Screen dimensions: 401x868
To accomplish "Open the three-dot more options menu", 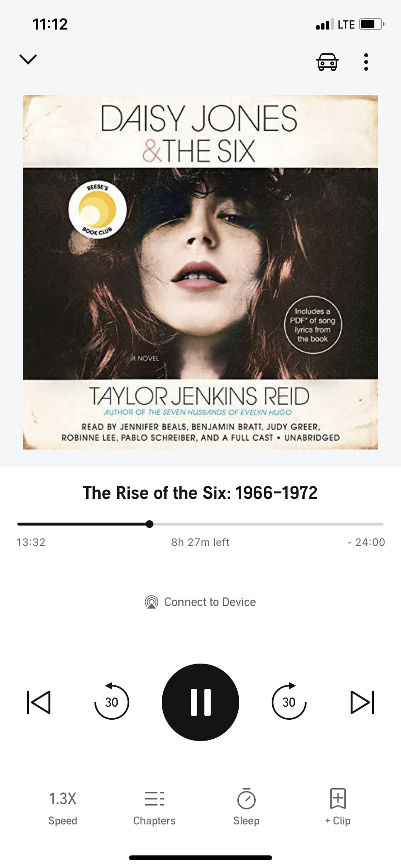I will pos(366,62).
